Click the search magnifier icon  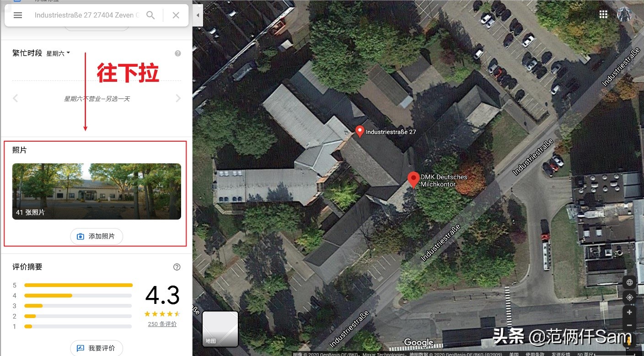click(x=150, y=15)
